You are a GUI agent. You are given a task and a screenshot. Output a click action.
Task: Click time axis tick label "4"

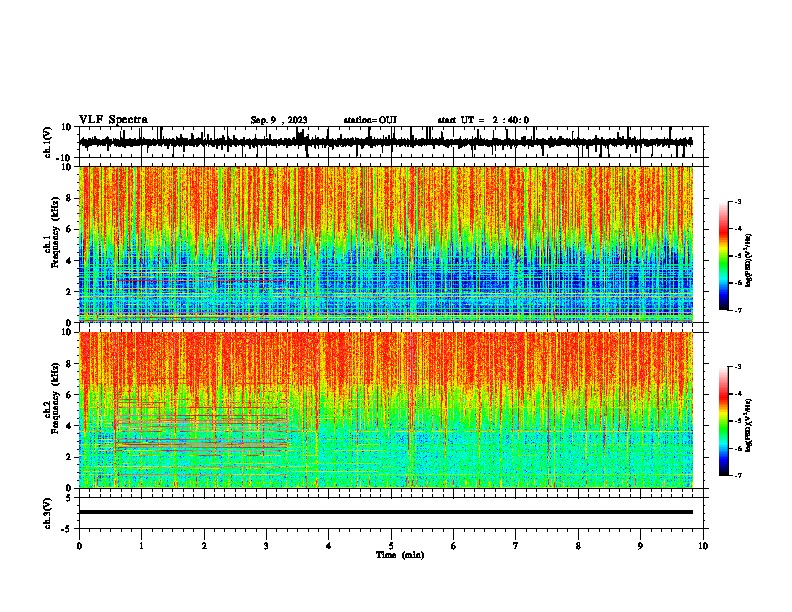tap(329, 546)
